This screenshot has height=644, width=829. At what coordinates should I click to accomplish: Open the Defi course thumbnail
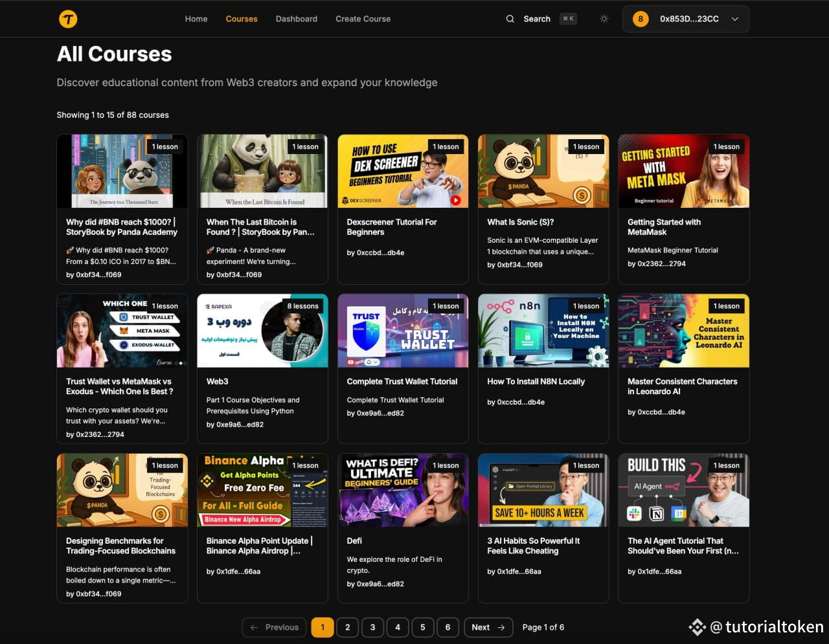pos(403,490)
